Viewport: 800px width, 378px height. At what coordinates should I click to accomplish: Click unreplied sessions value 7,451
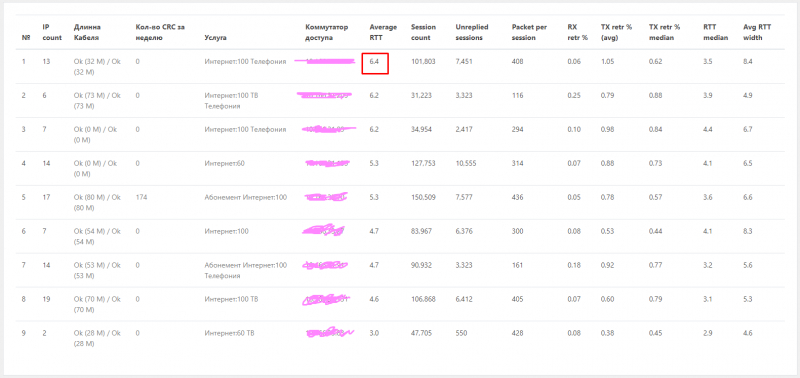click(464, 62)
